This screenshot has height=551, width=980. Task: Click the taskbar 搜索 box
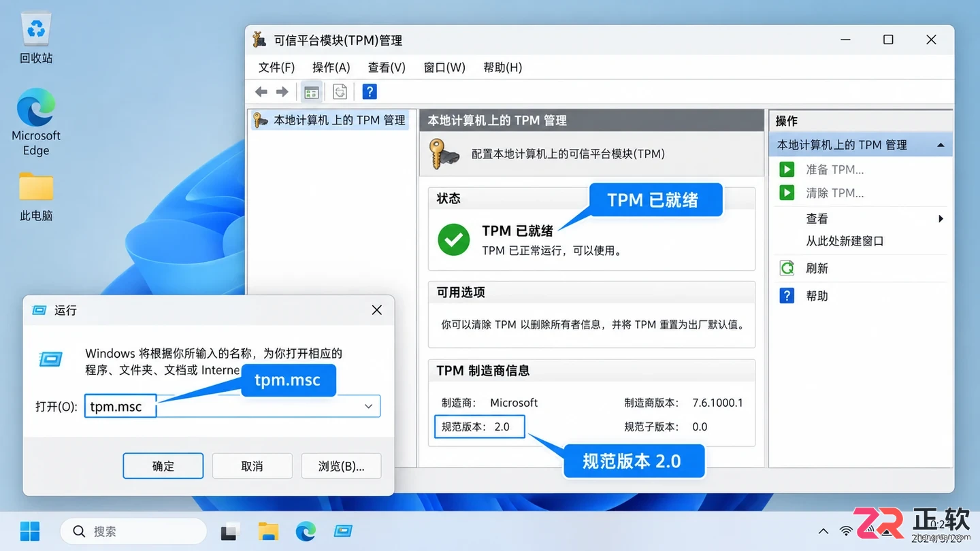(133, 531)
